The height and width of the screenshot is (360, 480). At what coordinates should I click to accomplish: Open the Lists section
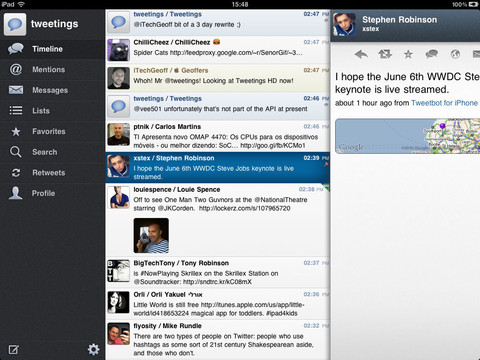(52, 111)
